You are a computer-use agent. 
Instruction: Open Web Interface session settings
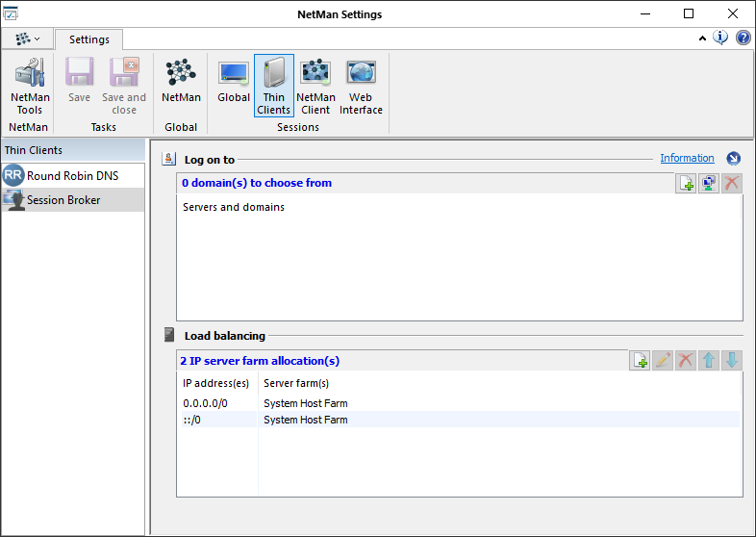[361, 85]
